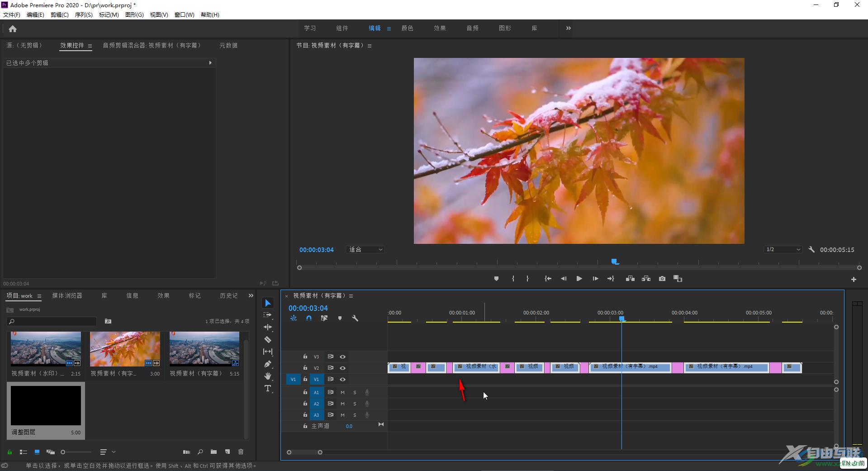Select the 调整图层 thumbnail
Viewport: 868px width, 471px height.
click(46, 405)
